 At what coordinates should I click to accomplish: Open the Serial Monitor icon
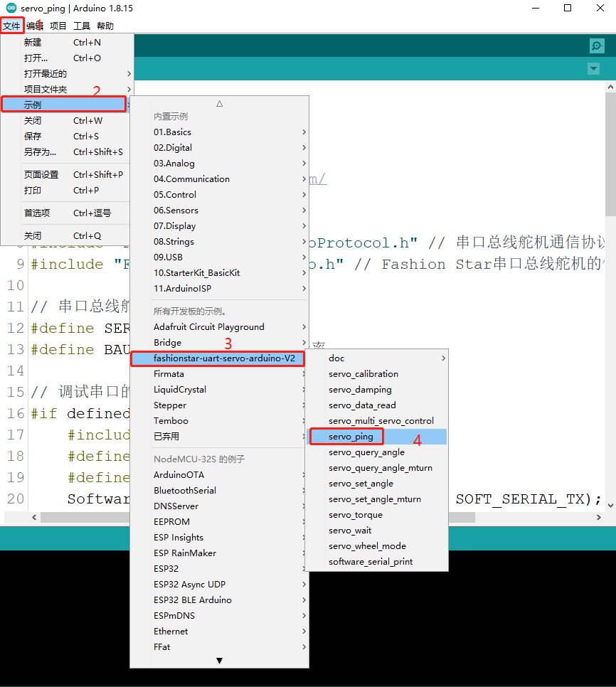(x=597, y=46)
